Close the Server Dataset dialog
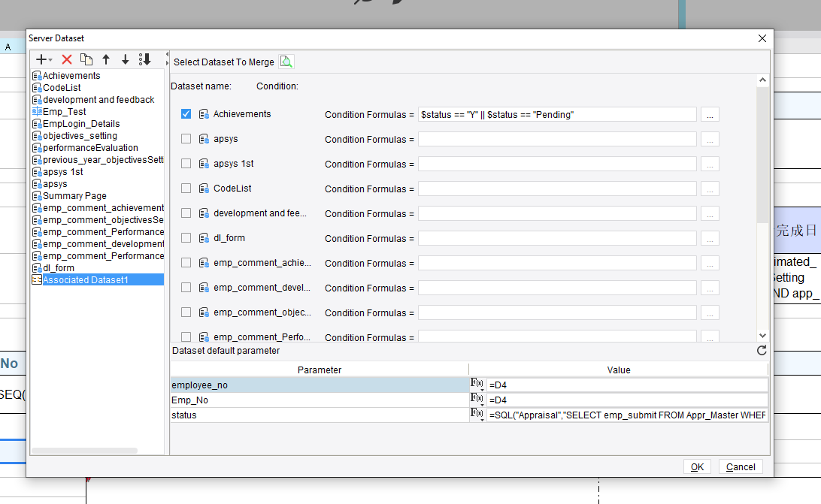Screen dimensions: 821x504 point(762,38)
